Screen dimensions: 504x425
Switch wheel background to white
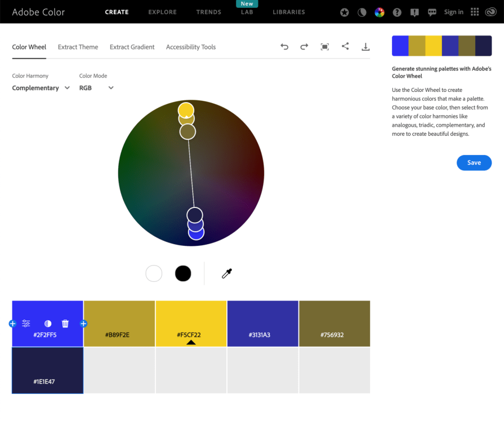tap(153, 273)
